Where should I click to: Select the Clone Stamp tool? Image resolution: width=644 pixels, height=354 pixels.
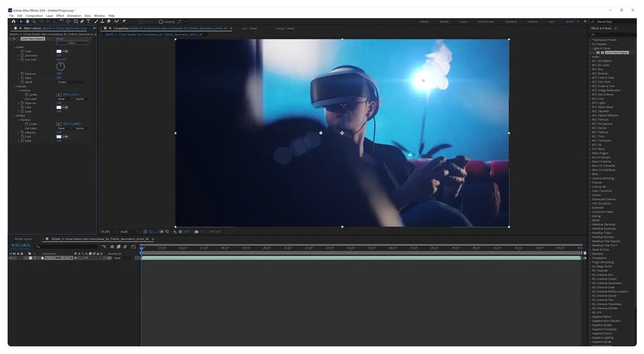click(x=102, y=21)
